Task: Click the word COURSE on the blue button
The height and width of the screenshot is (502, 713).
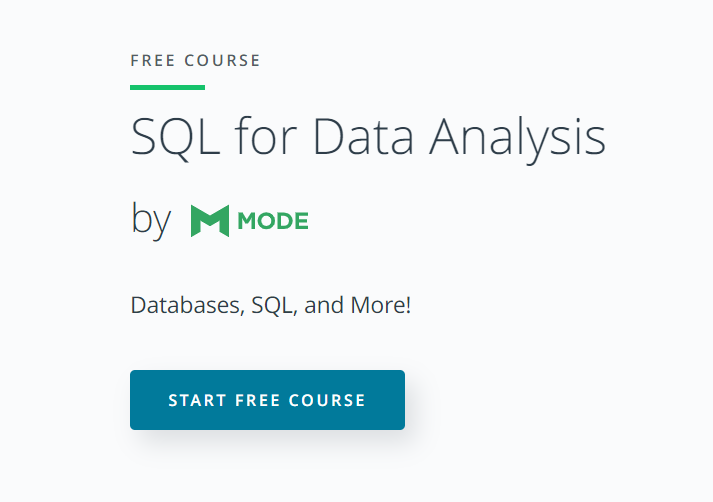Action: tap(327, 400)
